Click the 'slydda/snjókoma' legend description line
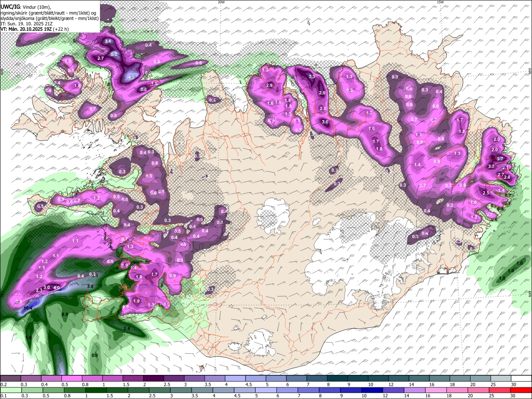 [49, 18]
